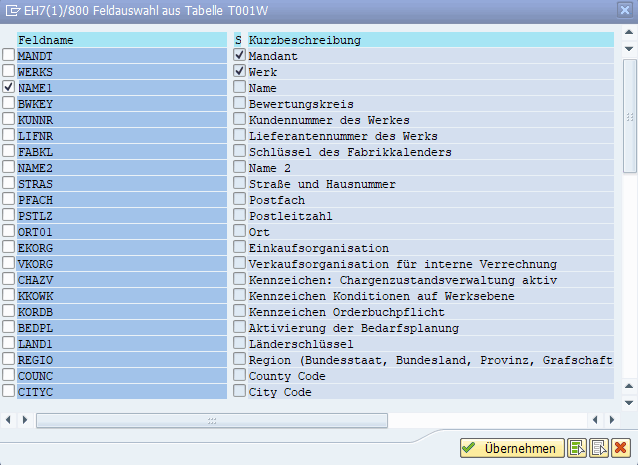Screen dimensions: 638x465
Task: Click description 'Ort'
Action: click(259, 232)
